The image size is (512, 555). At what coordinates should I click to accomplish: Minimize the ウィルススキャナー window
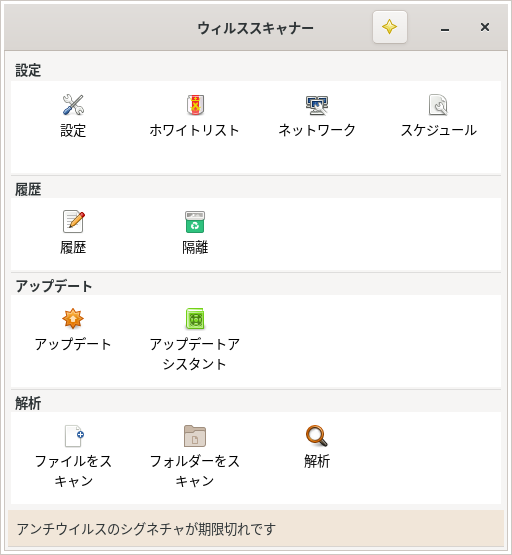coord(445,28)
